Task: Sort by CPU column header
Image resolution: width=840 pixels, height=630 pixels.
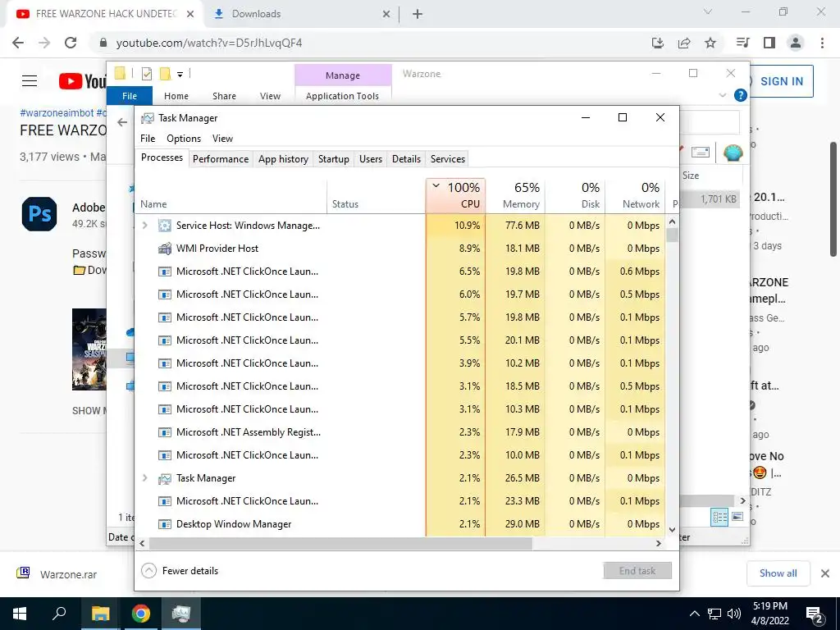Action: pos(456,196)
